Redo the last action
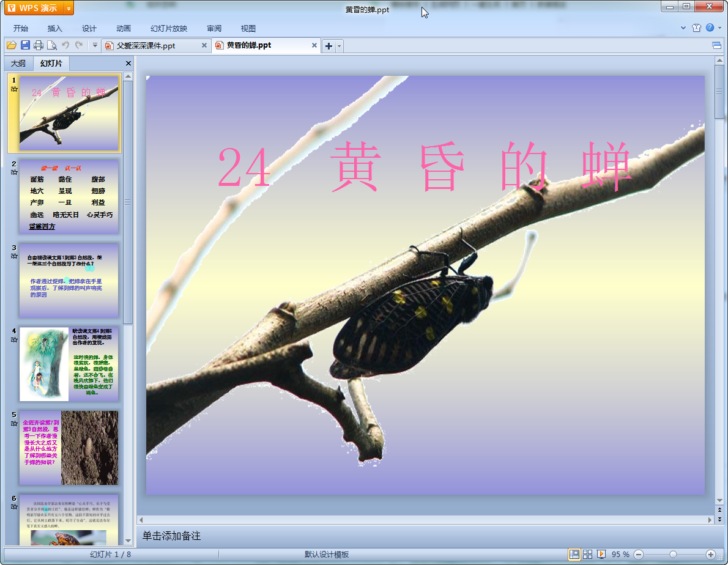Image resolution: width=728 pixels, height=565 pixels. tap(79, 45)
